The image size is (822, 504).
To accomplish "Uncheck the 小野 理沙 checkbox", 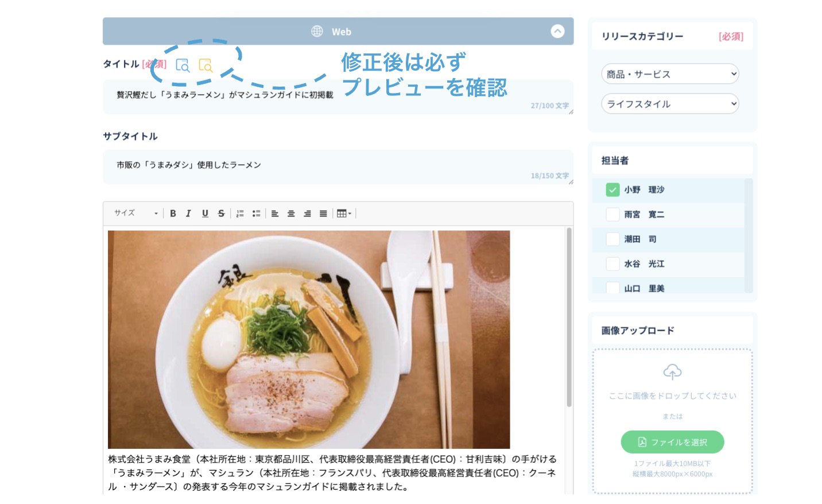I will point(612,190).
